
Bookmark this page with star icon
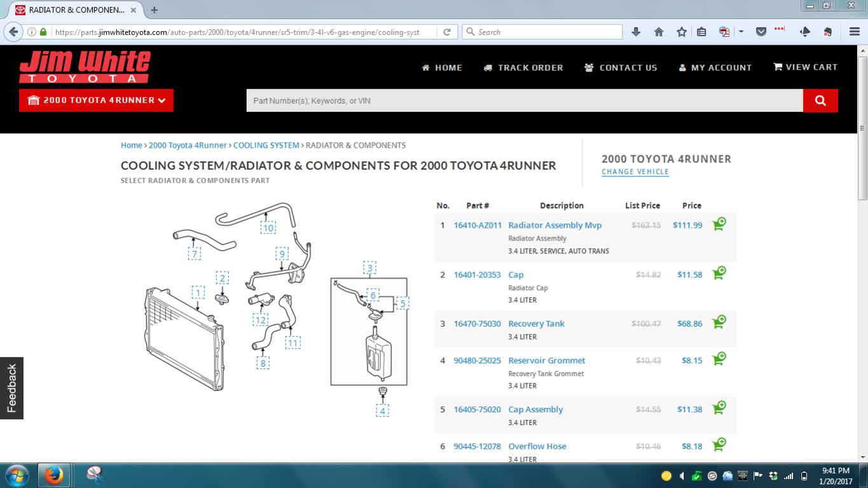click(x=682, y=32)
